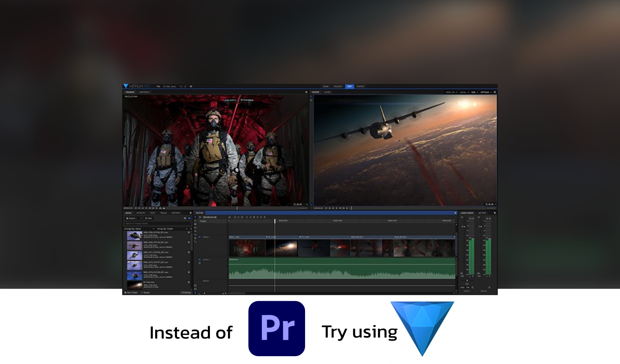This screenshot has width=620, height=364.
Task: Go to the Export screen tab
Action: (361, 86)
